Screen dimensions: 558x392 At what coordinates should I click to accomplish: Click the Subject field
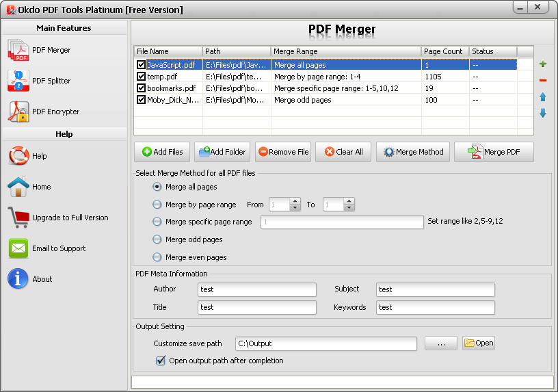click(435, 289)
